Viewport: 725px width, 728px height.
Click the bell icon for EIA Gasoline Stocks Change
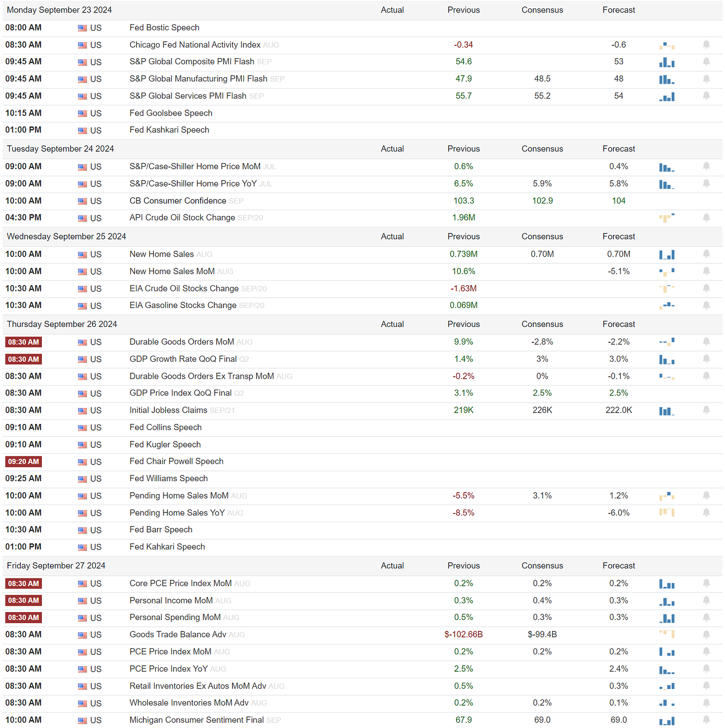(x=706, y=305)
